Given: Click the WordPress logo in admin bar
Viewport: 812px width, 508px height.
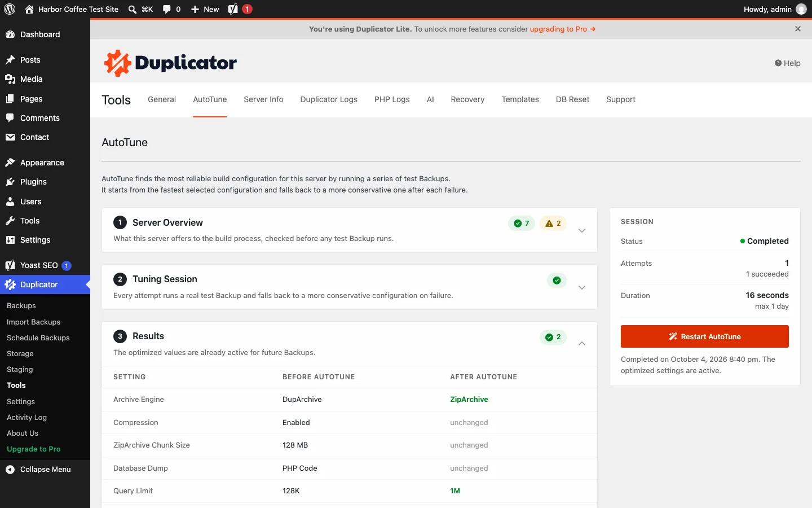Looking at the screenshot, I should click(10, 9).
